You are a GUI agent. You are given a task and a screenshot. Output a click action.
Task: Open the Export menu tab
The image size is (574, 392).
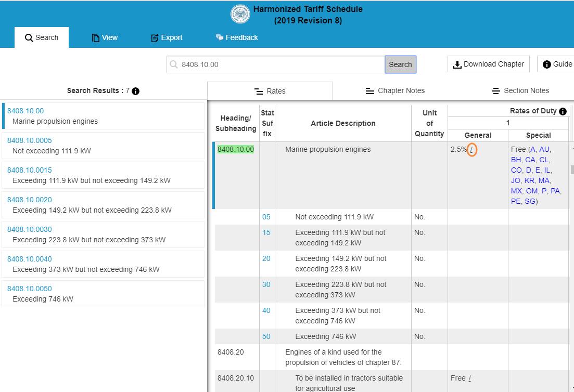tap(167, 37)
